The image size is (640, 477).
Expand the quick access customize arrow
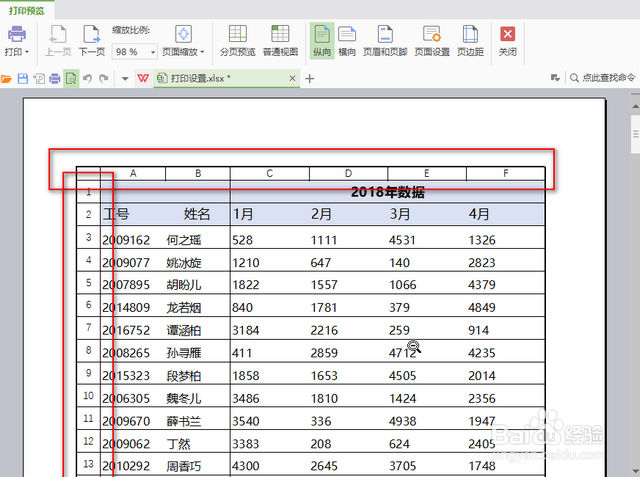click(x=125, y=78)
